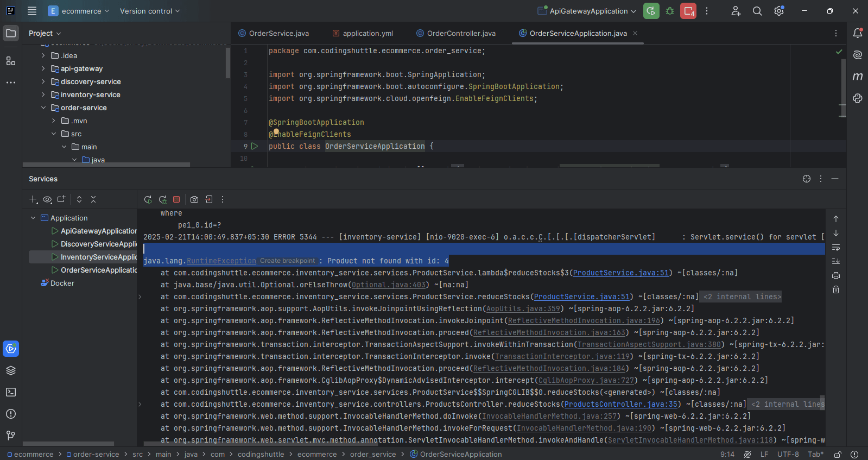The image size is (868, 460).
Task: Show more tool windows ellipsis
Action: pyautogui.click(x=11, y=83)
